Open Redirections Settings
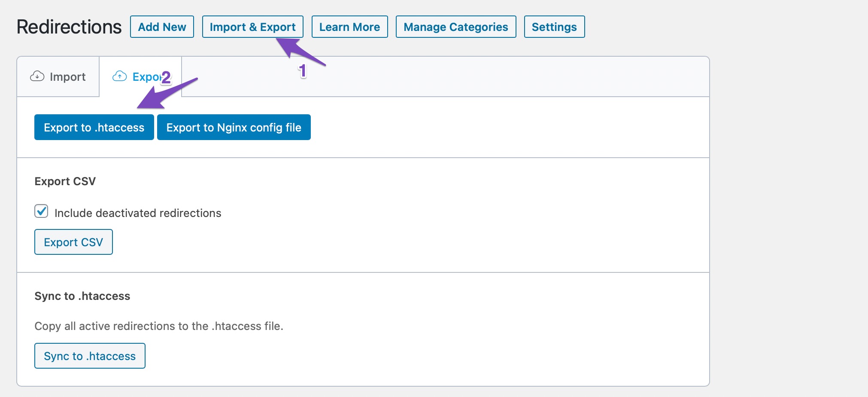The width and height of the screenshot is (868, 397). 554,27
